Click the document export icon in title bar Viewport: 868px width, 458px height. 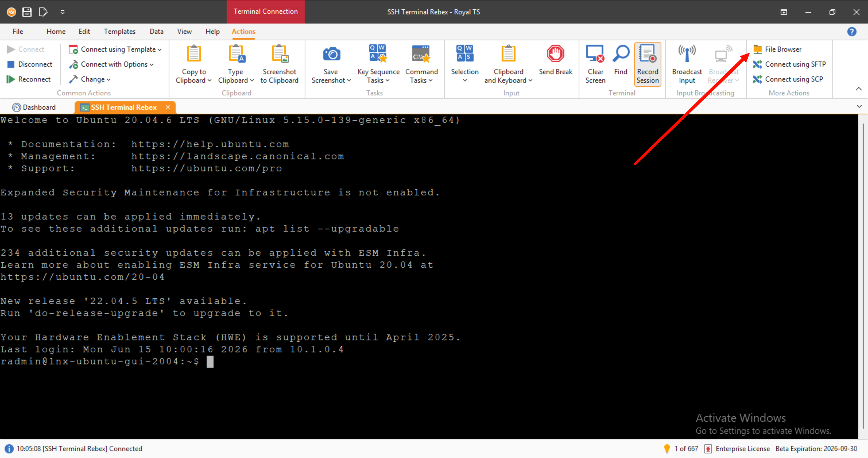click(x=43, y=12)
